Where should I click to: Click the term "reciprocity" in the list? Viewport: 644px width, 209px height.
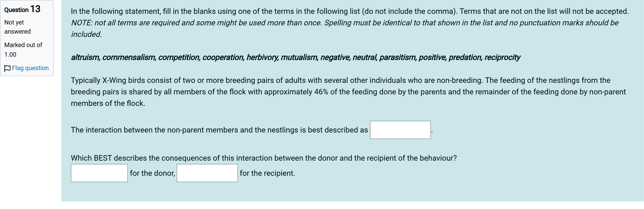click(502, 57)
